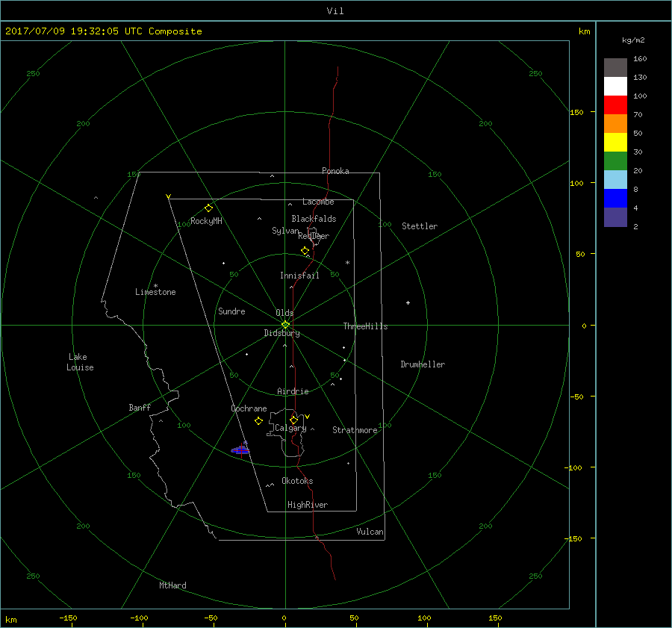Viewport: 672px width, 628px height.
Task: Click the cross marker east of ThreeHills
Action: (x=408, y=302)
